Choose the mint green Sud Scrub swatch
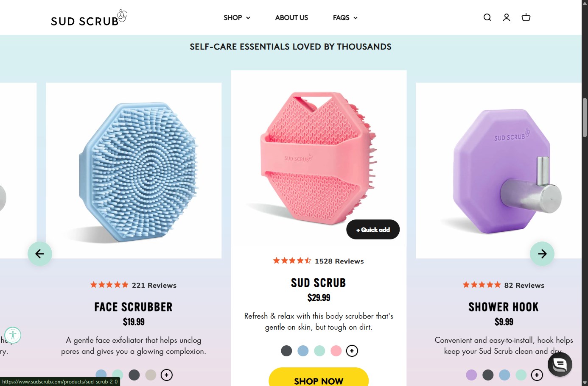The width and height of the screenshot is (588, 386). tap(319, 351)
